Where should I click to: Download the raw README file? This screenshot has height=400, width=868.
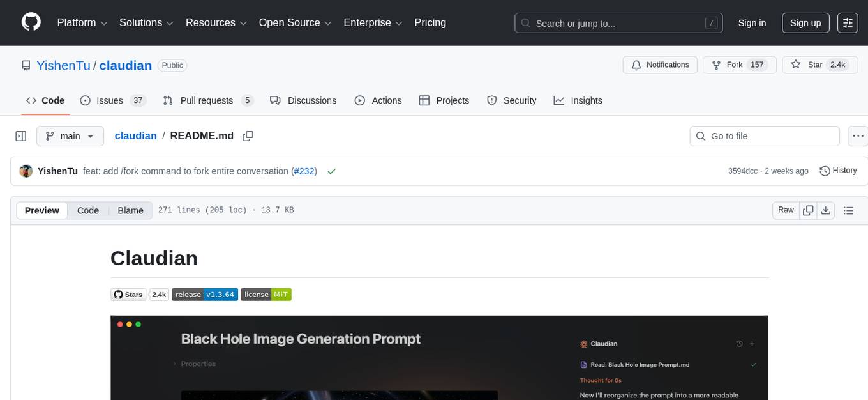tap(825, 210)
